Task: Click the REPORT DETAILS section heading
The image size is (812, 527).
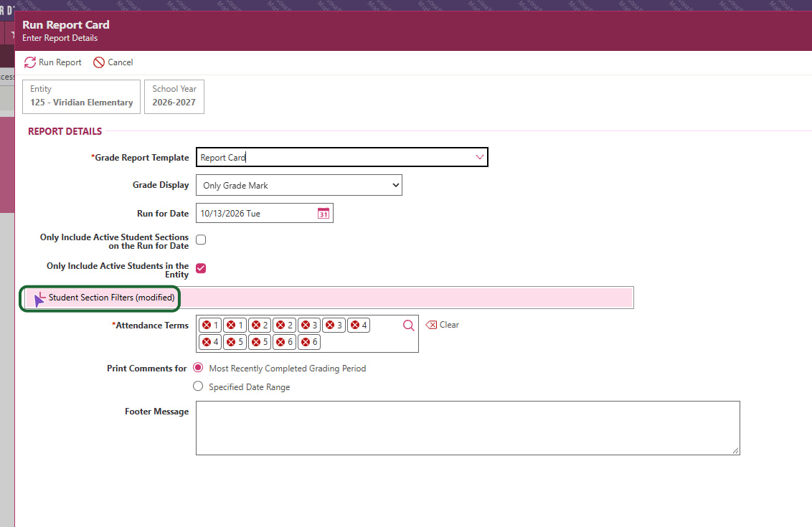Action: (x=65, y=131)
